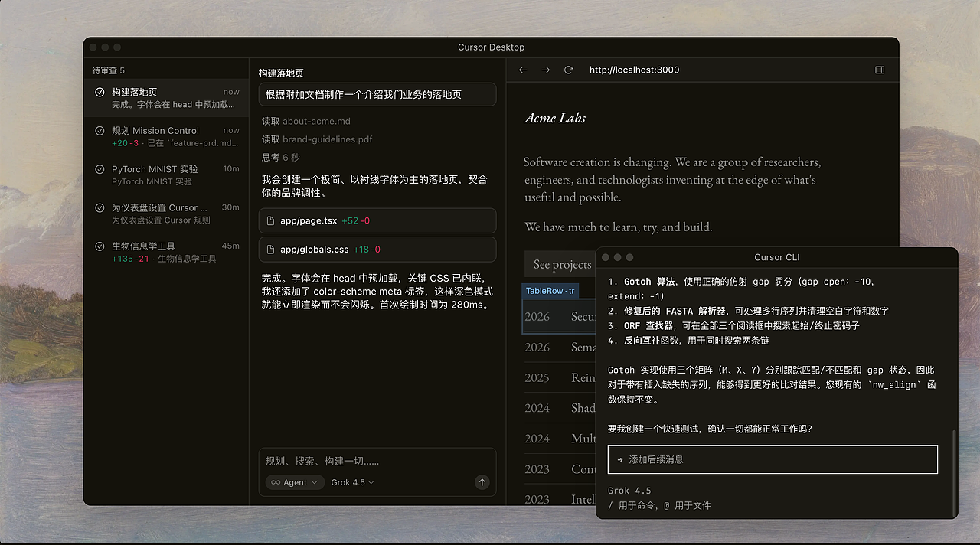Click the 待审查 5 sidebar header
980x545 pixels.
(108, 70)
